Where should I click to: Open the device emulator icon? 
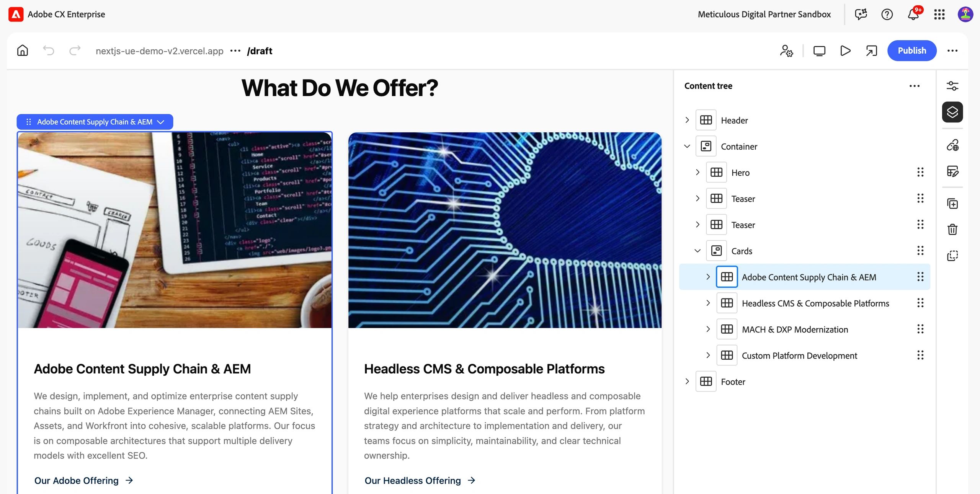pyautogui.click(x=819, y=51)
